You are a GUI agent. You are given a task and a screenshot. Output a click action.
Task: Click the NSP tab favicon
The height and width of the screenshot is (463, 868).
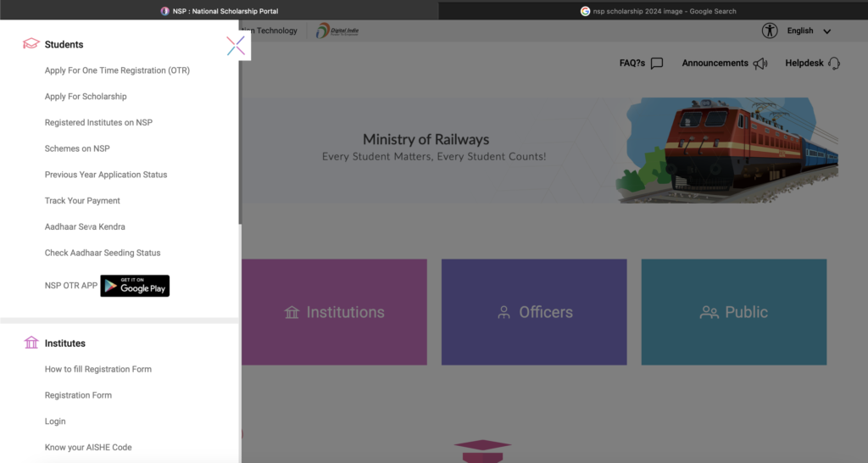[x=165, y=11]
